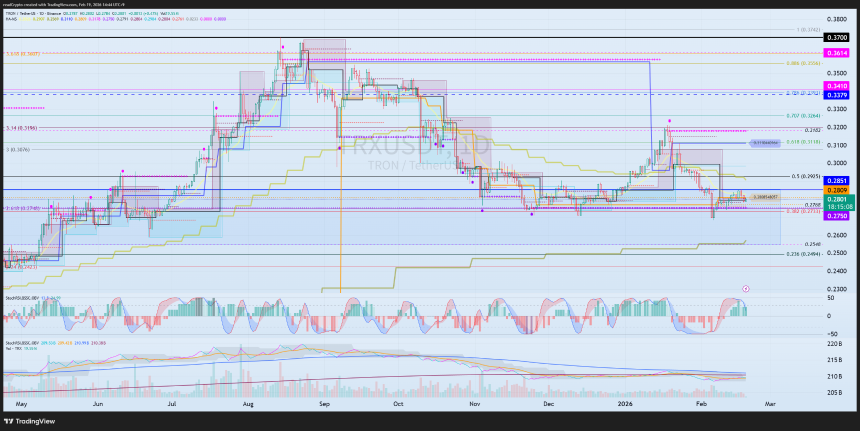This screenshot has width=860, height=431.
Task: Click the 0.3500 price axis value
Action: coord(836,72)
